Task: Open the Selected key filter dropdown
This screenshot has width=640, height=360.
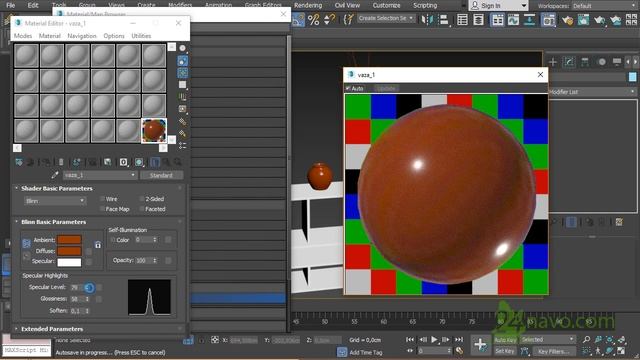Action: point(548,340)
